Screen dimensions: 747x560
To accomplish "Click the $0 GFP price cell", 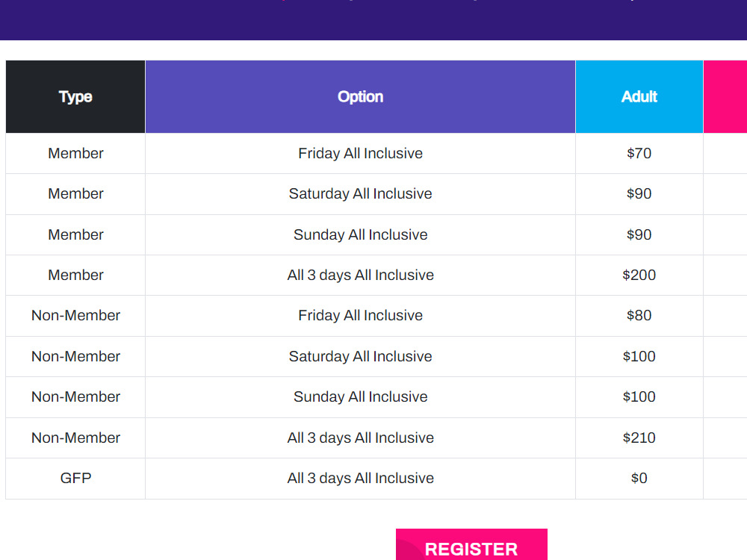I will coord(639,479).
